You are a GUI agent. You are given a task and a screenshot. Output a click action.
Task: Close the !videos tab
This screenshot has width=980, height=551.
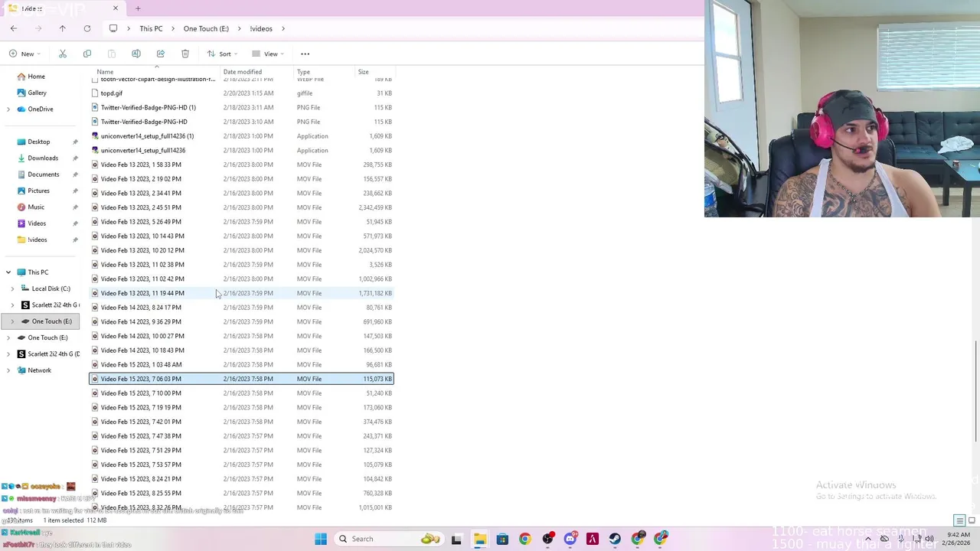[x=116, y=8]
